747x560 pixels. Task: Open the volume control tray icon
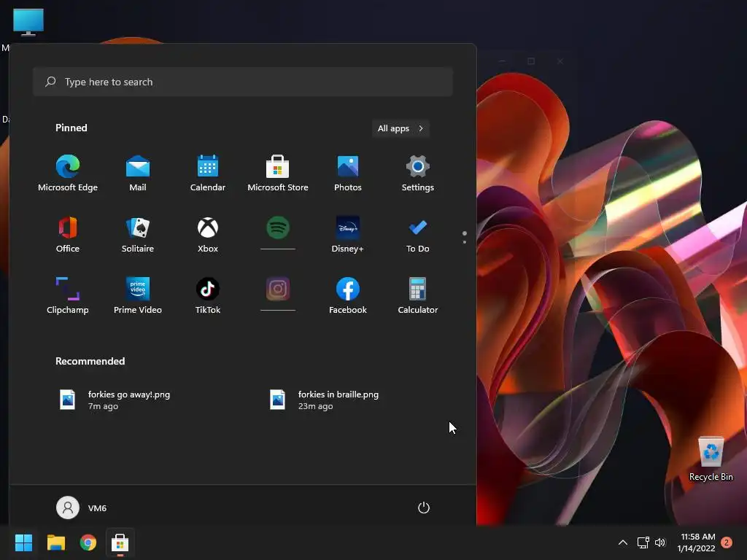tap(659, 542)
